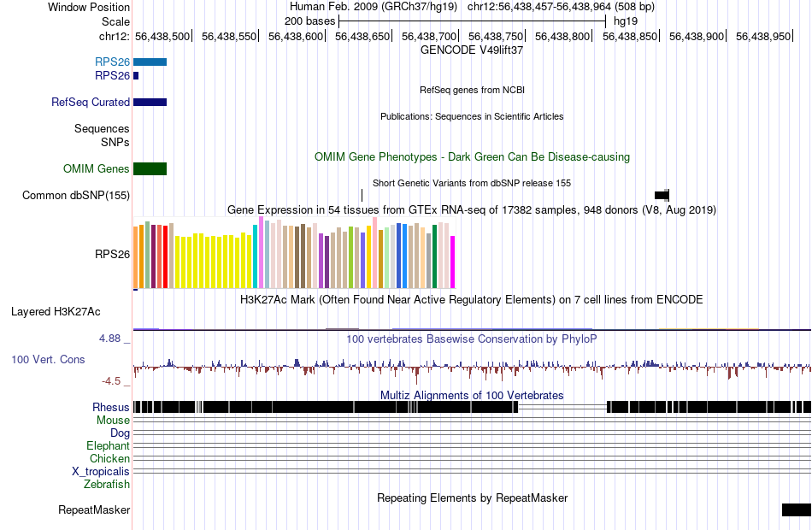The image size is (812, 530).
Task: Click the 56,438,950 ruler coordinate
Action: [x=763, y=36]
